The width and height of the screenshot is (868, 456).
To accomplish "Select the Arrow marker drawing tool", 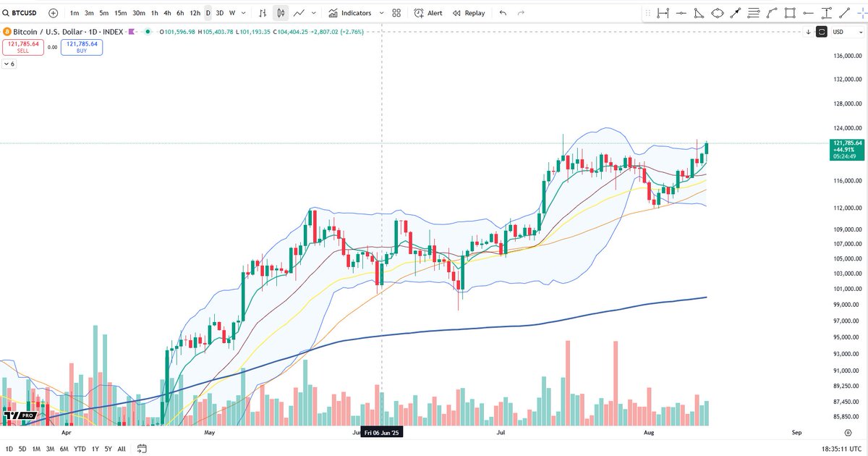I will [x=736, y=12].
